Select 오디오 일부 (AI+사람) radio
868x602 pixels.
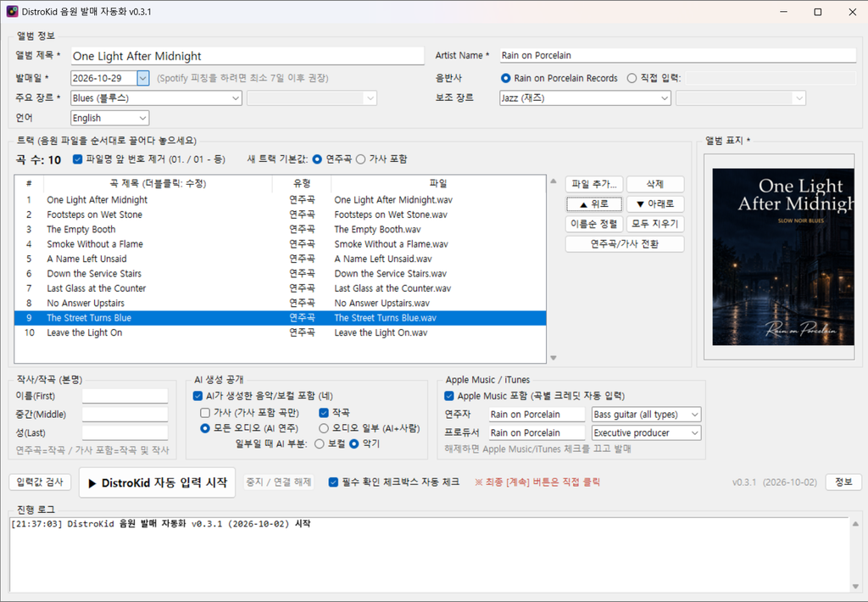pyautogui.click(x=324, y=428)
